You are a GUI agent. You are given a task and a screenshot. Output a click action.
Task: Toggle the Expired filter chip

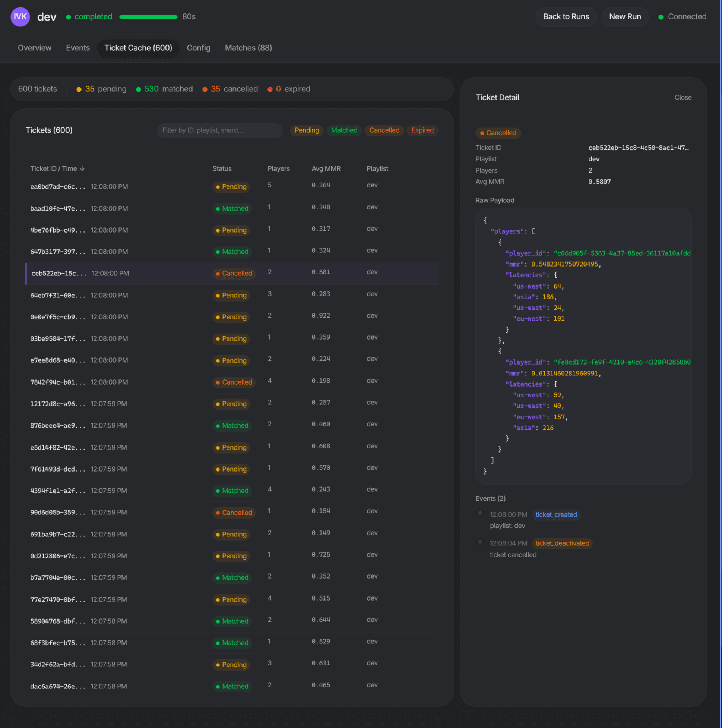tap(422, 130)
